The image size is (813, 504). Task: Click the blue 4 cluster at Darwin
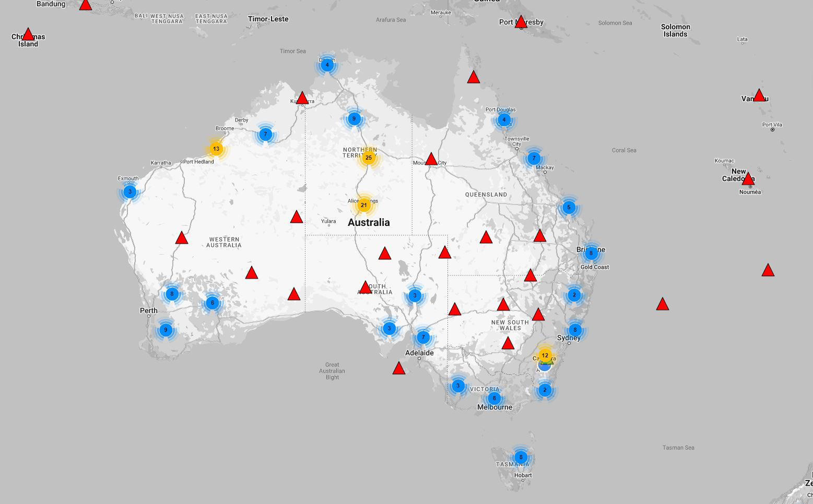coord(327,65)
